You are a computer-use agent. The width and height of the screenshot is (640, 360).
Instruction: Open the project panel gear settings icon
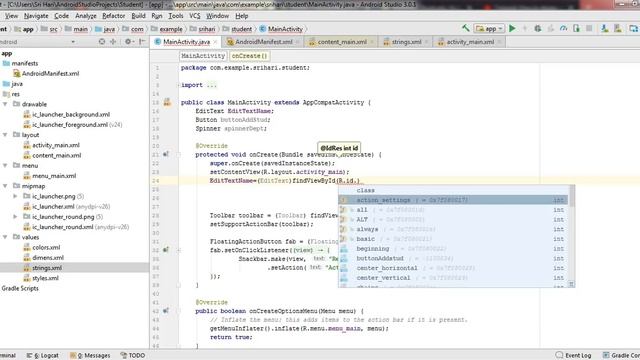click(129, 42)
